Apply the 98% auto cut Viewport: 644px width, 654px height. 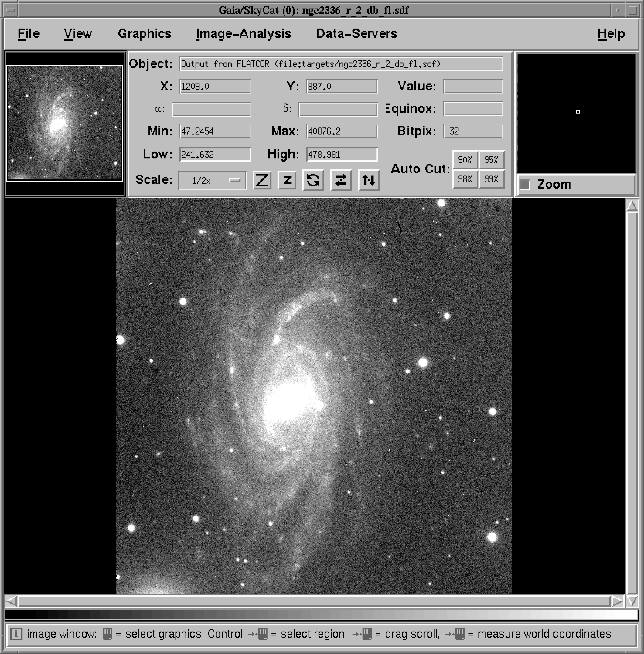(x=465, y=179)
